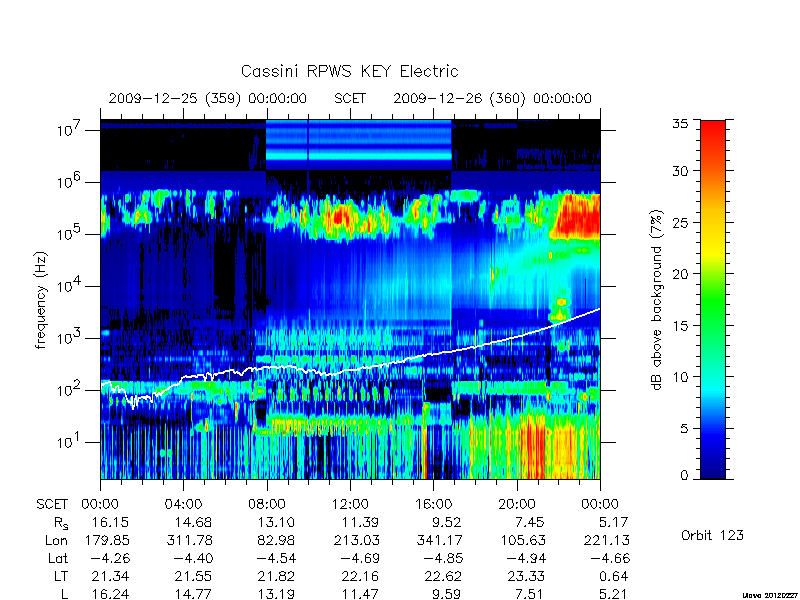Click color bar tick value 5
The image size is (800, 600).
[x=684, y=428]
